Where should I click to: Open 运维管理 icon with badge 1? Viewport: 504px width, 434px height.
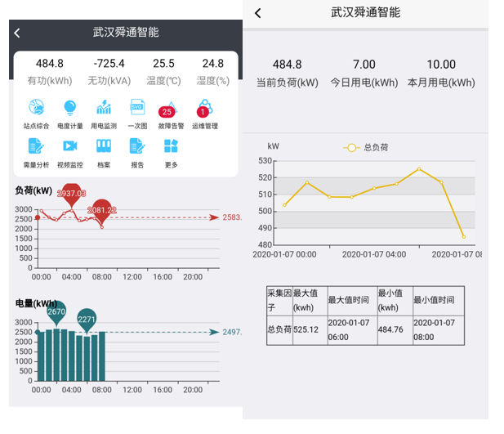[205, 108]
